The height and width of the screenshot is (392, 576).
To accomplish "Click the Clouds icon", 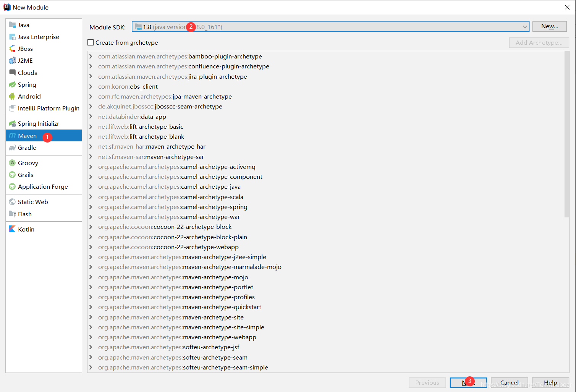I will [x=12, y=73].
